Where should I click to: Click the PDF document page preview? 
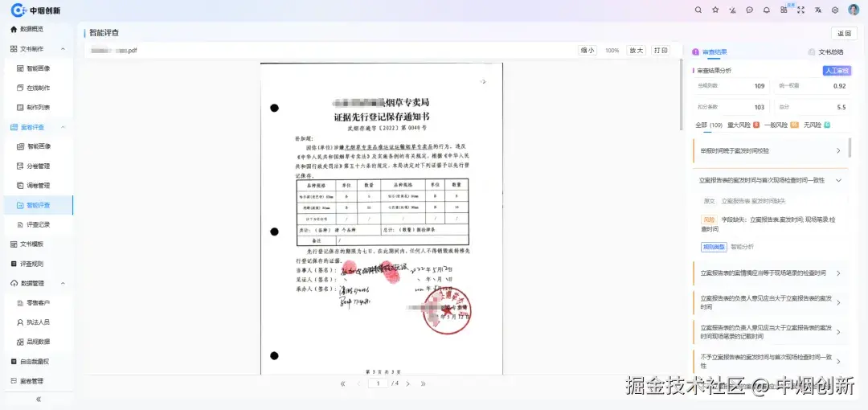pos(382,219)
